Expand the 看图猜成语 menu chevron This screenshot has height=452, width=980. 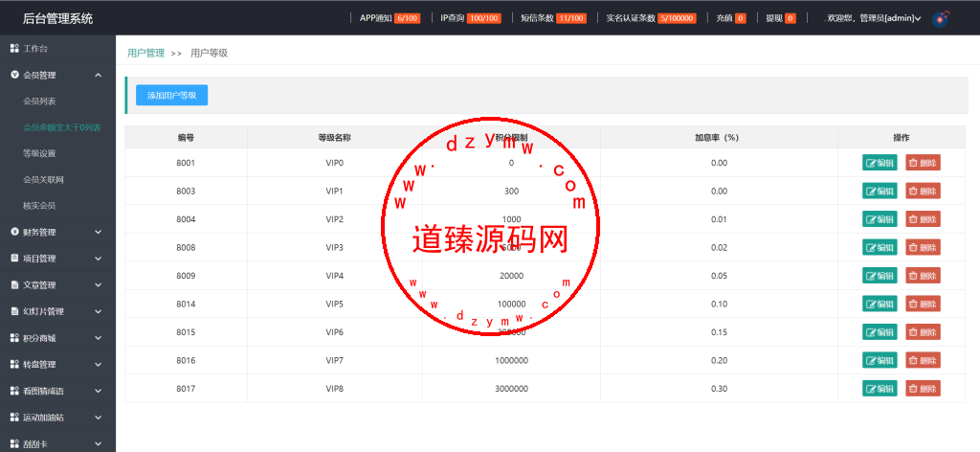pos(99,392)
